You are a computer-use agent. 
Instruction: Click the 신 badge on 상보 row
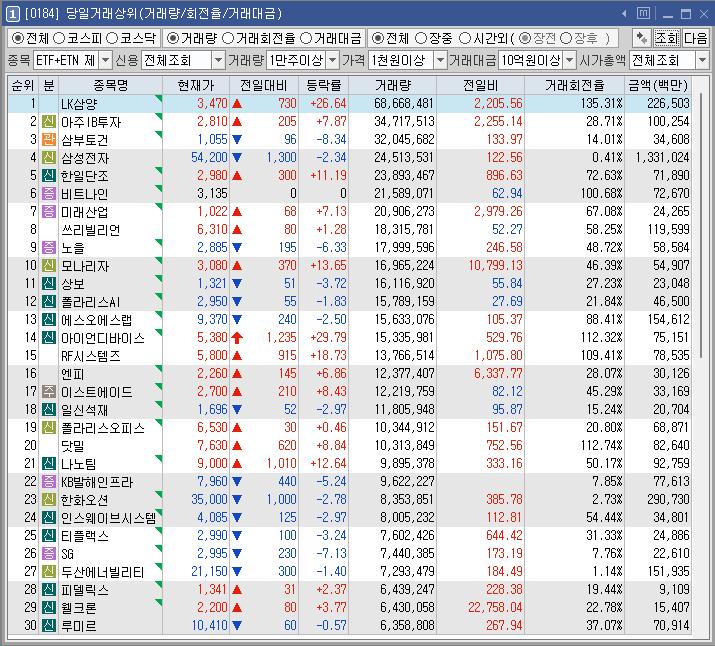click(49, 283)
